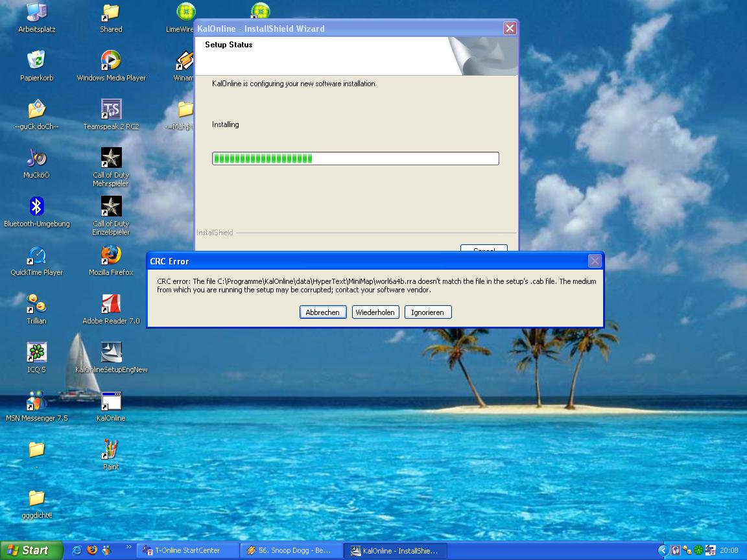Viewport: 747px width, 560px height.
Task: Open the Shared folder shortcut
Action: [x=111, y=18]
